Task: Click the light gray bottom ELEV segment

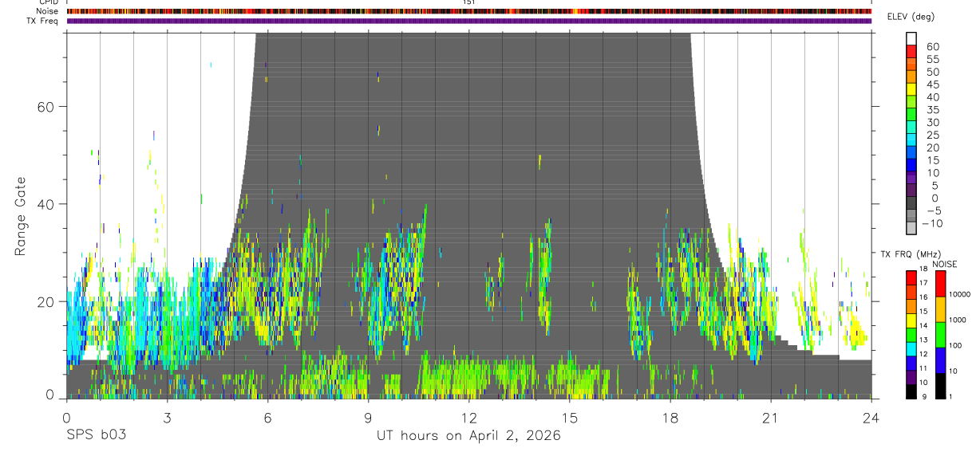Action: (x=911, y=228)
